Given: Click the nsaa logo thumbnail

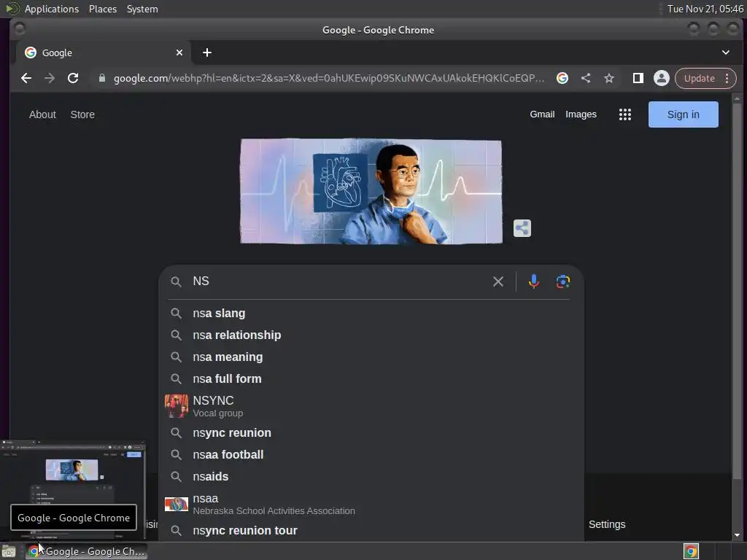Looking at the screenshot, I should tap(177, 504).
